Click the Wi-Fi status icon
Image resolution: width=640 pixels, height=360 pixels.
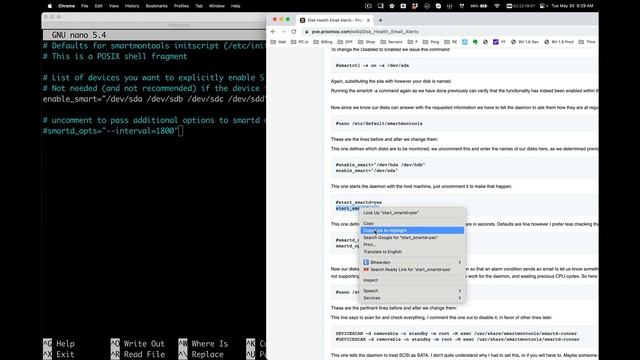[497, 6]
